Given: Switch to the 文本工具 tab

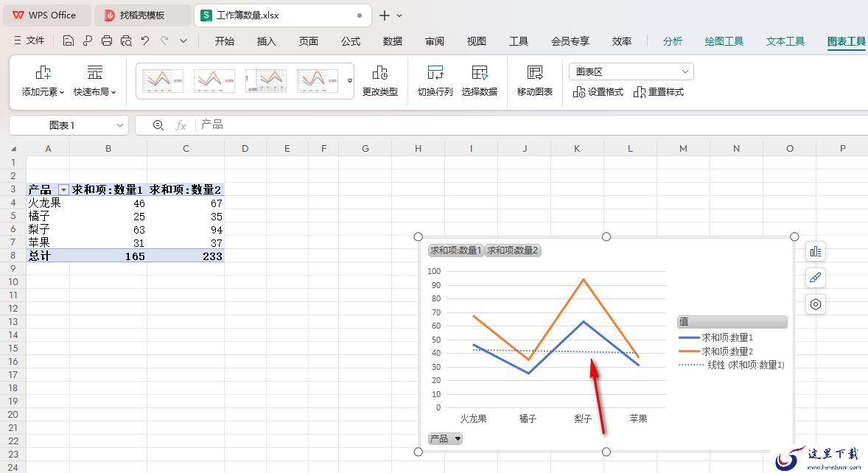Looking at the screenshot, I should pyautogui.click(x=785, y=41).
